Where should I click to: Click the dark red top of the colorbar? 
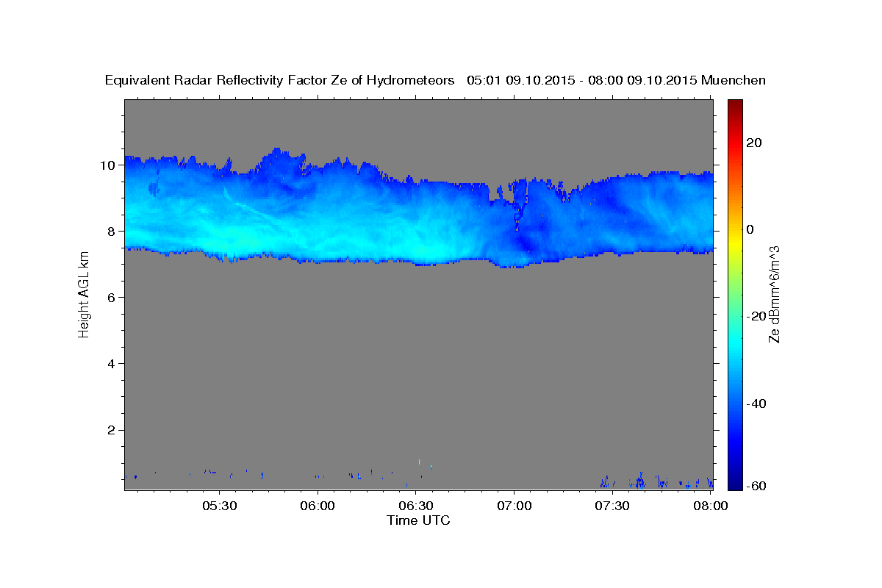coord(735,107)
